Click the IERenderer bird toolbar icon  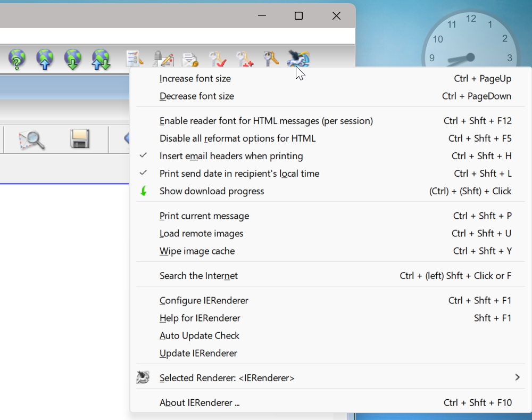(298, 59)
